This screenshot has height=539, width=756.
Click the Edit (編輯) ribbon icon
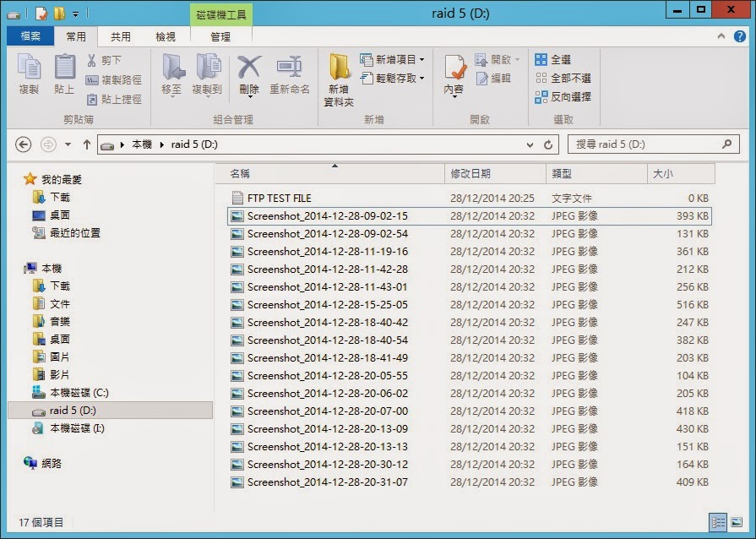click(482, 78)
